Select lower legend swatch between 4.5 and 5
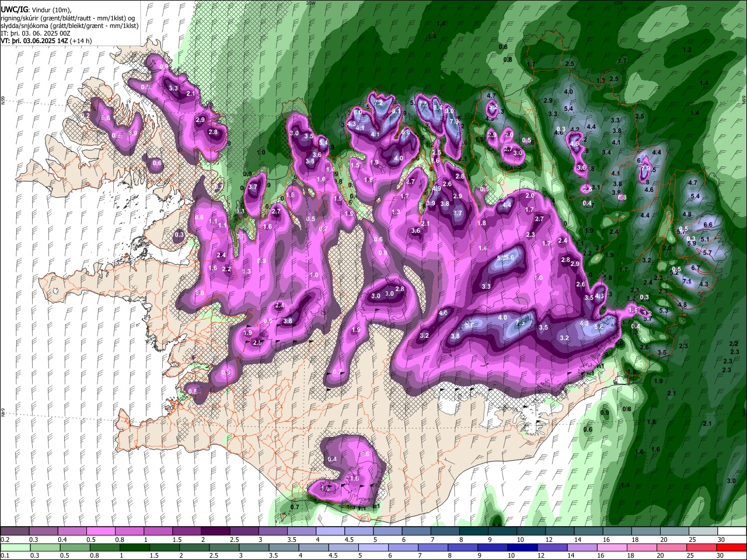 click(343, 547)
